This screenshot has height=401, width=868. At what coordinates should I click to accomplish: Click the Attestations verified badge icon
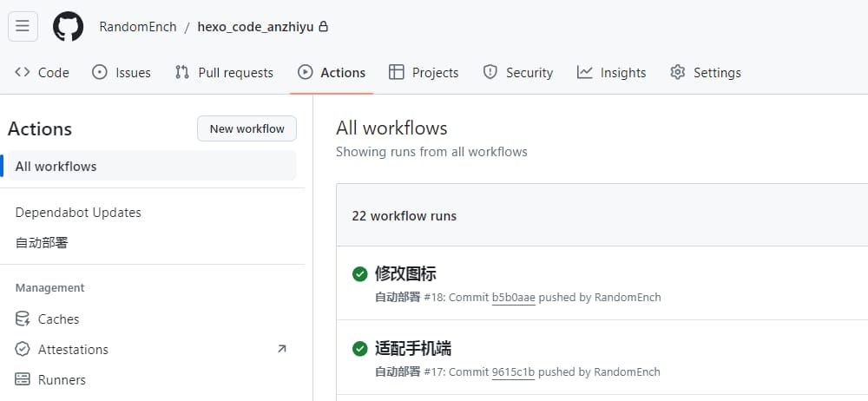pos(23,350)
